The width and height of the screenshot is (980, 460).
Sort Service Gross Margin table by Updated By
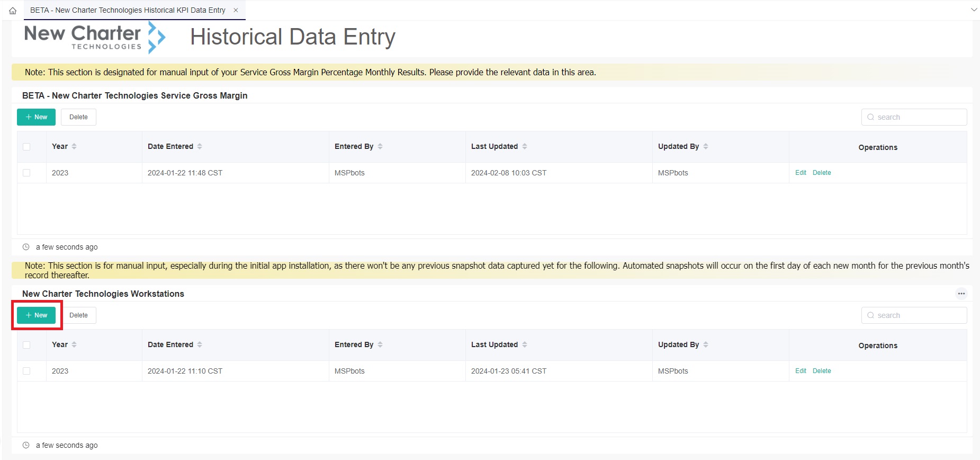[706, 146]
